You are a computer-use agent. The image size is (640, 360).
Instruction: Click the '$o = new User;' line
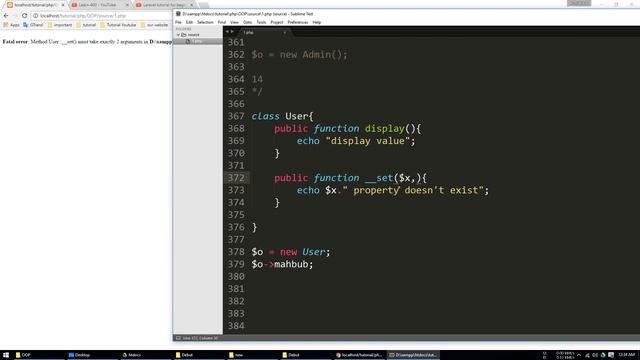click(x=291, y=252)
